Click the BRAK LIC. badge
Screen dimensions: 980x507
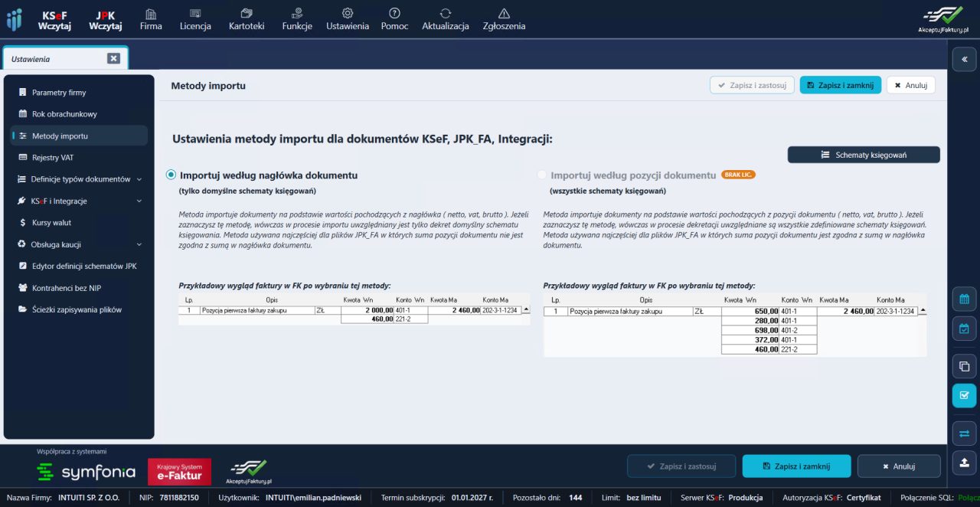coord(738,175)
